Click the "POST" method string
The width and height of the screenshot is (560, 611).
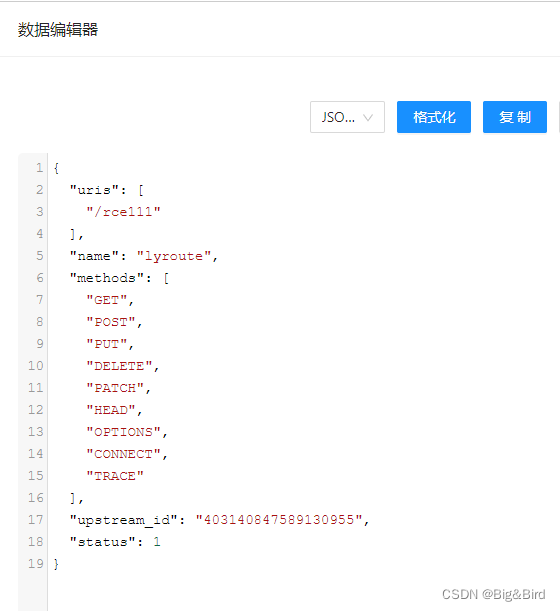[x=111, y=322]
